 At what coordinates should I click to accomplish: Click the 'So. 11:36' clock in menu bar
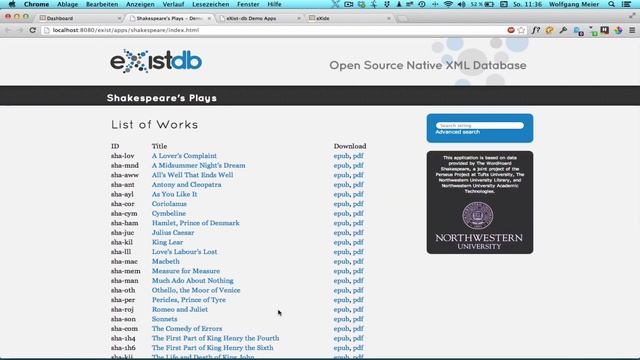coord(527,4)
